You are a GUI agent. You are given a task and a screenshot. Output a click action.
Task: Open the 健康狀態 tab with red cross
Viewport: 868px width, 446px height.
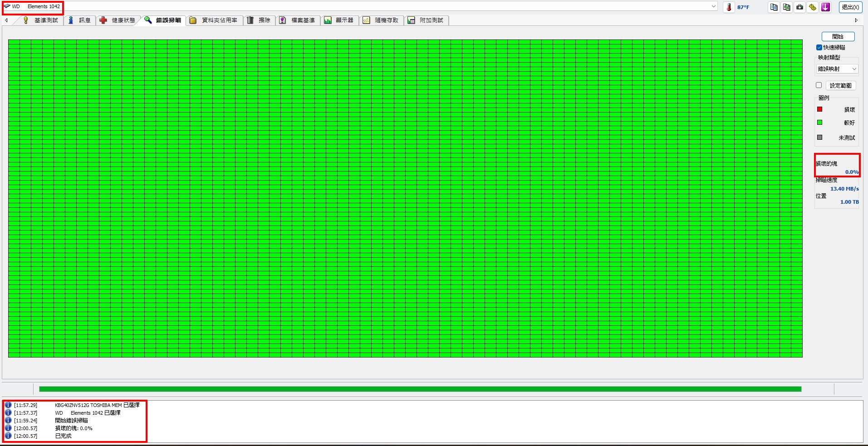pos(117,20)
